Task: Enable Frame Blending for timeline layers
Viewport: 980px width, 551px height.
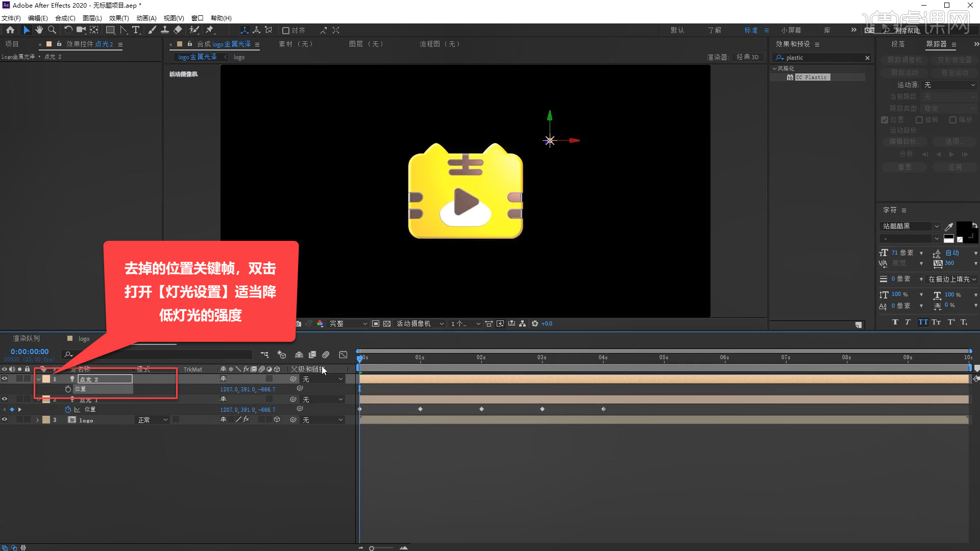Action: [312, 355]
